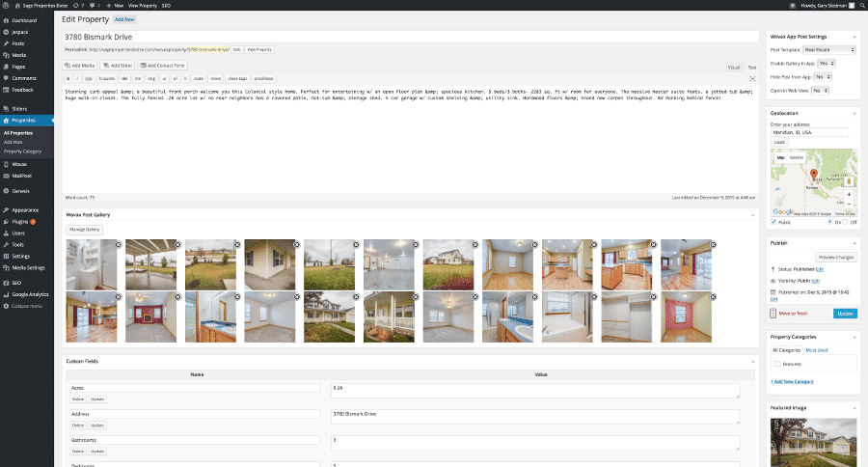The width and height of the screenshot is (868, 467).
Task: Click the Add Slider button
Action: [118, 66]
